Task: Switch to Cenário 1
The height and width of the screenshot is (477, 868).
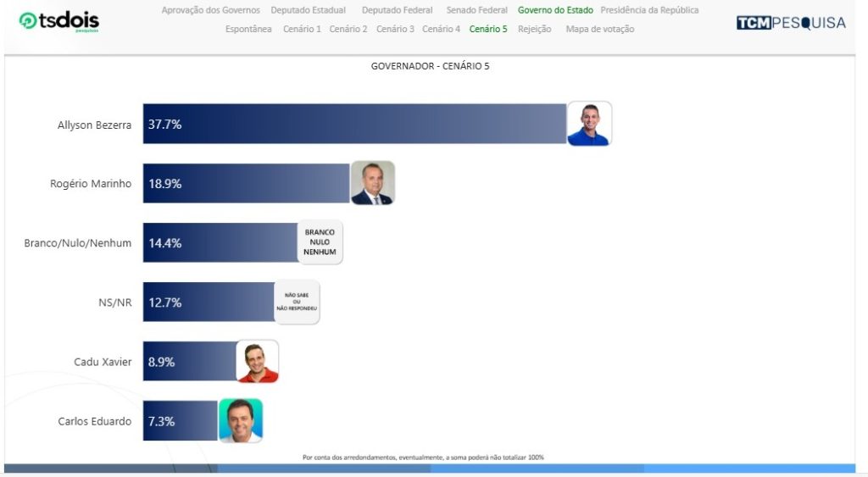Action: pos(301,29)
